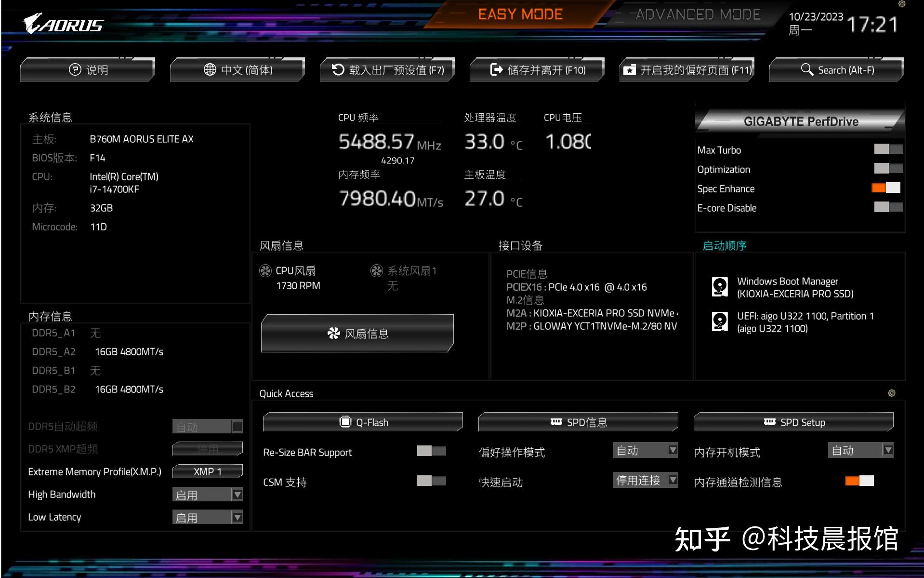The width and height of the screenshot is (924, 578).
Task: Toggle CSM 支持 switch
Action: (432, 481)
